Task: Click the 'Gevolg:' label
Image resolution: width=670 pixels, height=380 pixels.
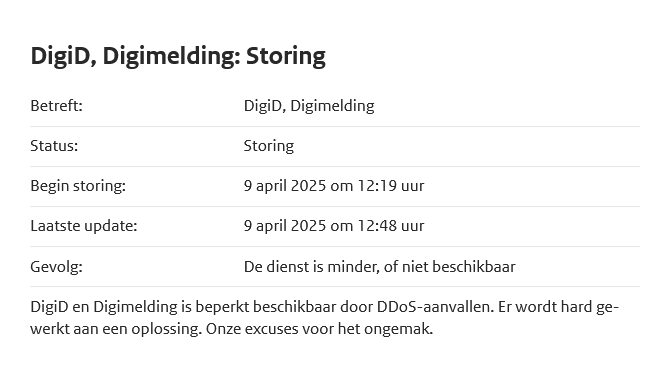Action: tap(56, 267)
